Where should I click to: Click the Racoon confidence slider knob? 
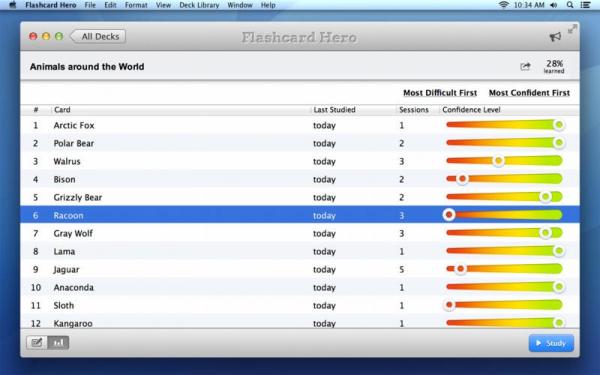pyautogui.click(x=449, y=215)
